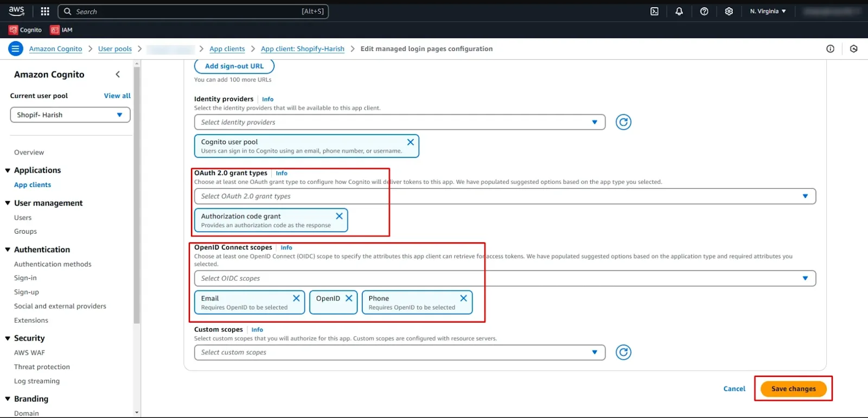
Task: Refresh the identity providers list
Action: pos(623,122)
